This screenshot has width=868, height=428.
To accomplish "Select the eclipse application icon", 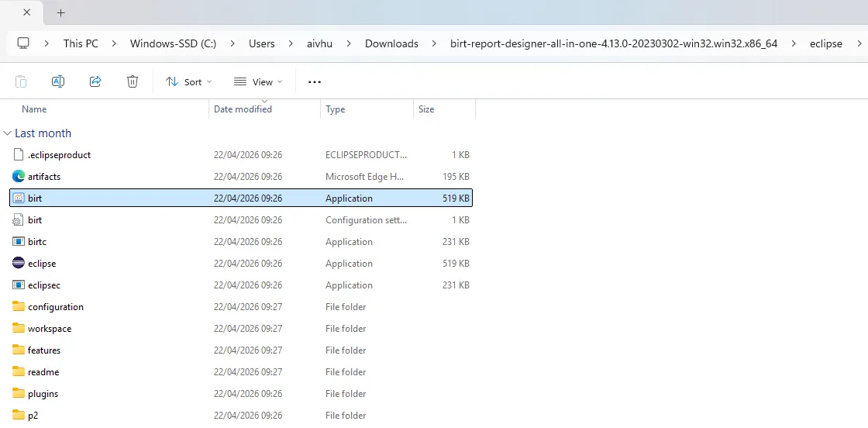I will pos(19,263).
